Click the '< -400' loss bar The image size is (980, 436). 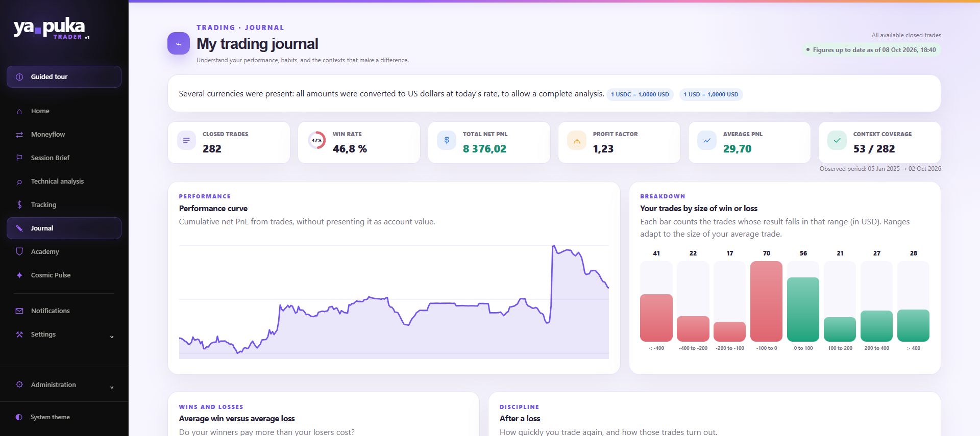[656, 318]
